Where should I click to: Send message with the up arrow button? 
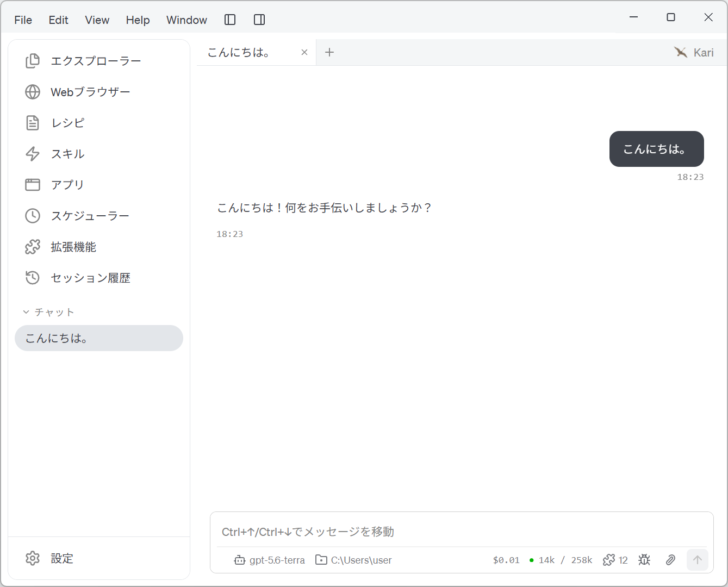click(x=698, y=560)
